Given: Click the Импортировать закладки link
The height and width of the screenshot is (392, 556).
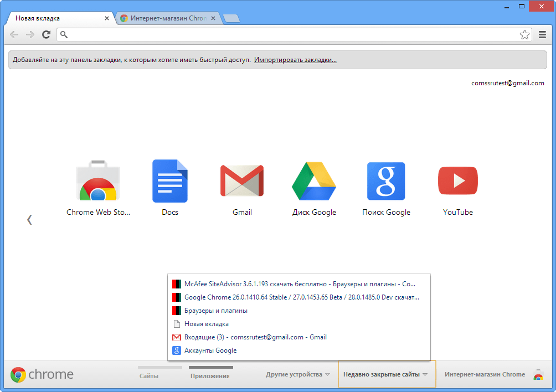Looking at the screenshot, I should 295,60.
